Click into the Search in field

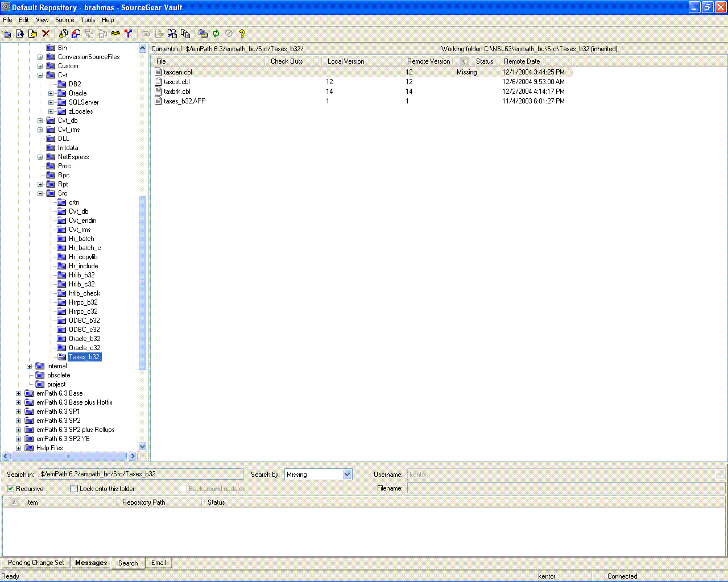140,474
